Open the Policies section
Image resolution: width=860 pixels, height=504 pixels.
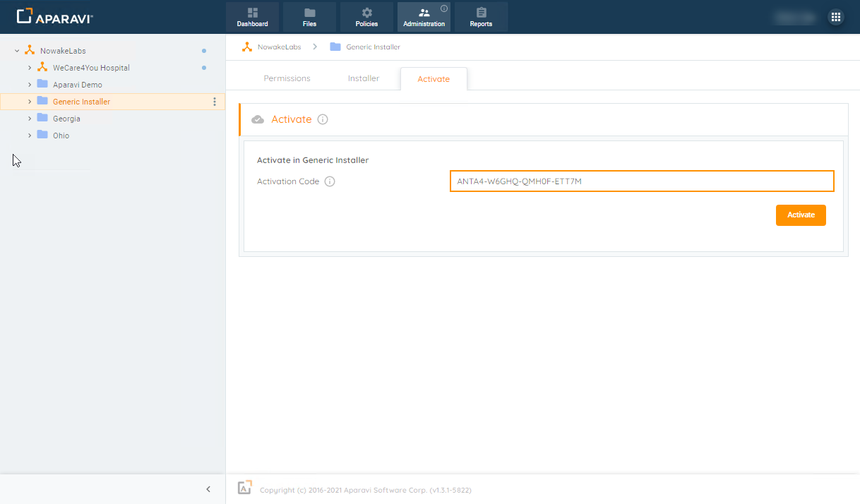[x=366, y=16]
